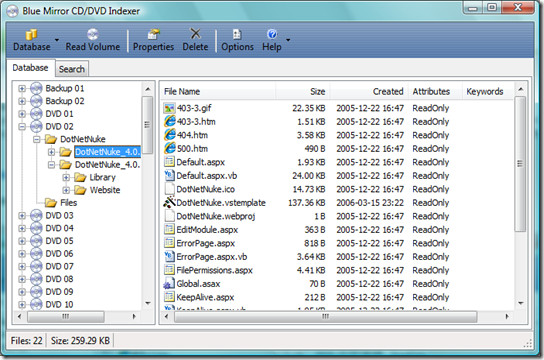Image resolution: width=544 pixels, height=360 pixels.
Task: Select the KeepAlive.aspx file row
Action: click(x=337, y=297)
